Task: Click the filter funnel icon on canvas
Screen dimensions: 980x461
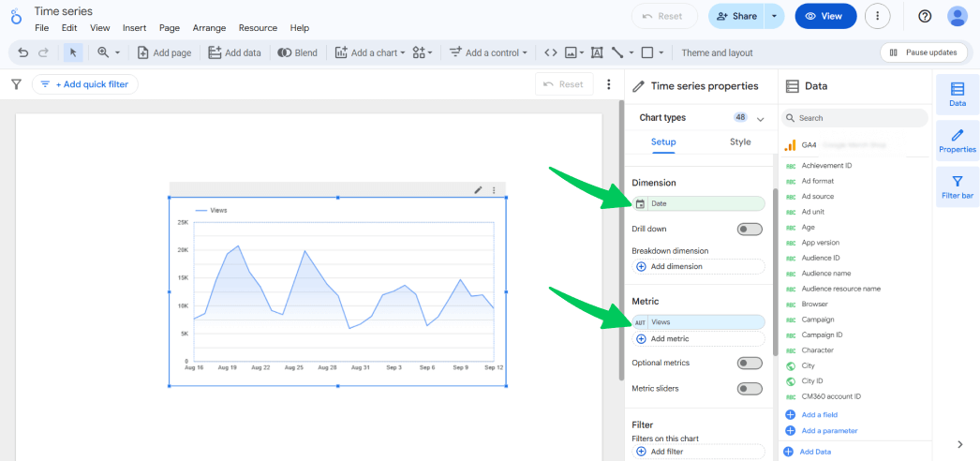Action: (17, 84)
